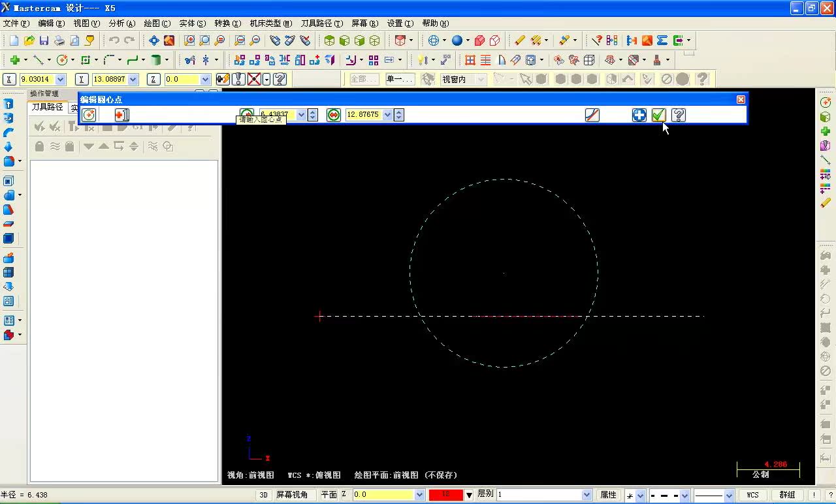The image size is (836, 504).
Task: Open the X coordinate dropdown
Action: tap(61, 79)
